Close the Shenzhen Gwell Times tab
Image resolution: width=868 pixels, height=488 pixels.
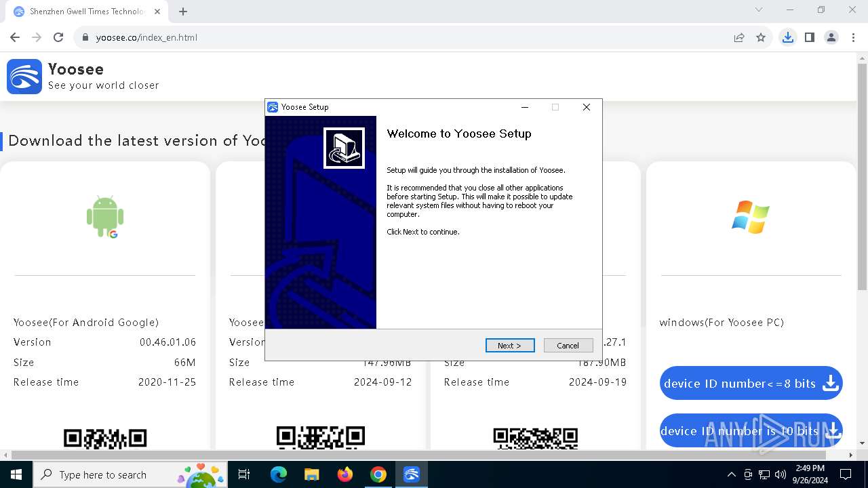click(x=158, y=12)
